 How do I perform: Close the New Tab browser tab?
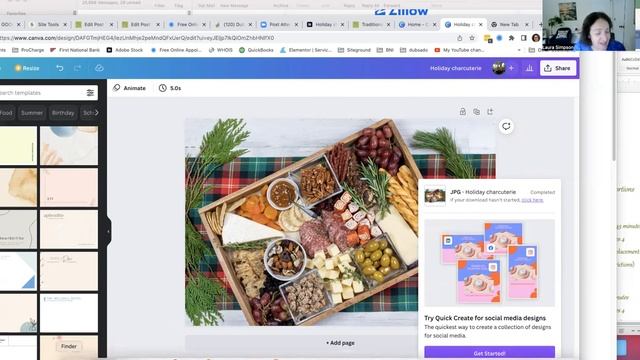[527, 24]
